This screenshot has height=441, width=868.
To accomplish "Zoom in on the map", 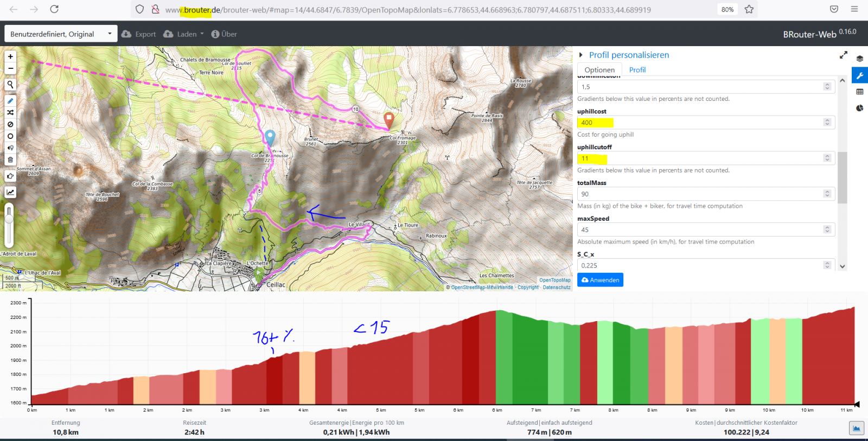I will [x=10, y=56].
